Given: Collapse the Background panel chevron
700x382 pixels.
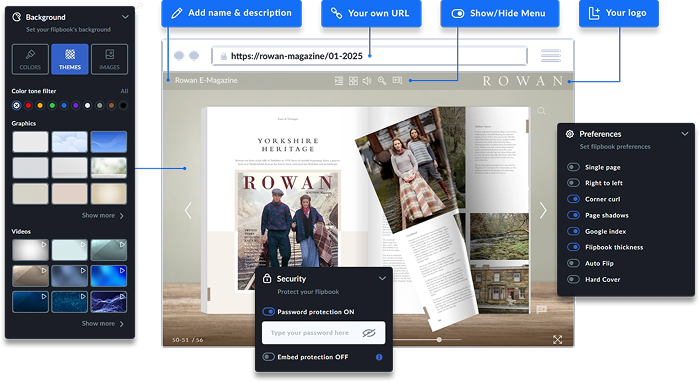Looking at the screenshot, I should (x=125, y=17).
